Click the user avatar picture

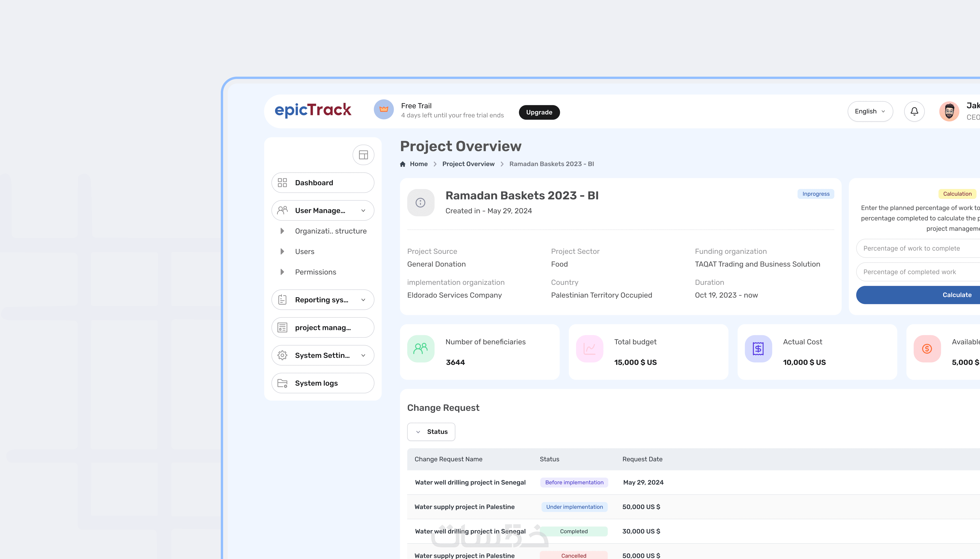[949, 111]
